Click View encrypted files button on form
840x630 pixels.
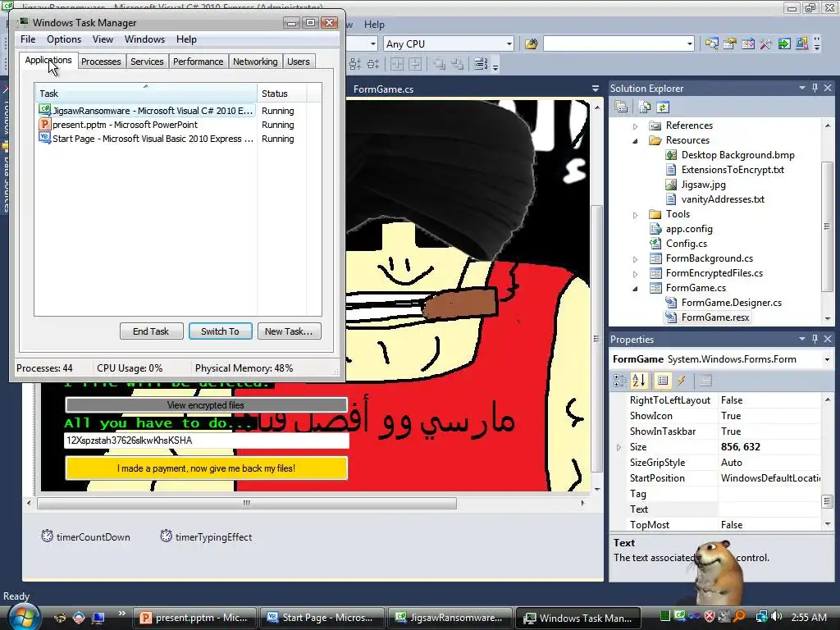click(x=206, y=405)
